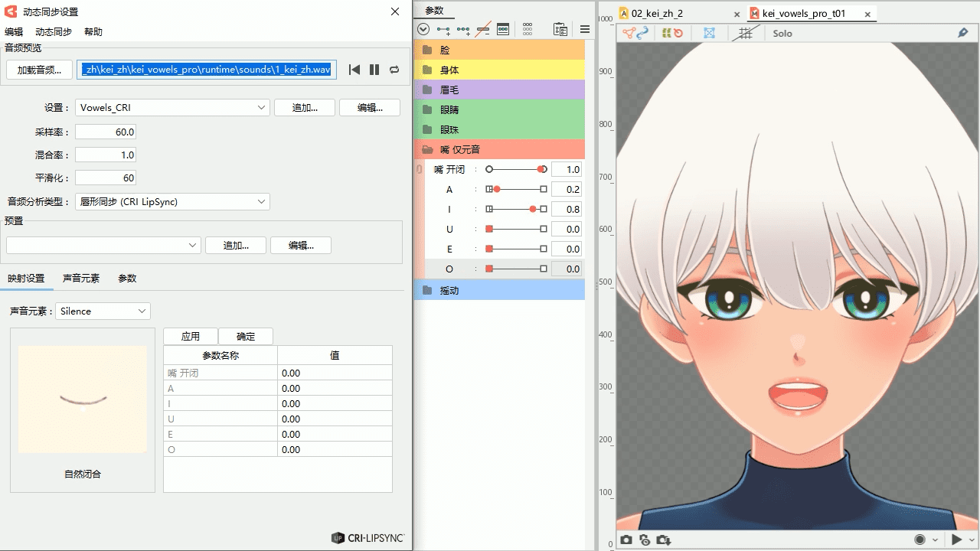
Task: Click the audio file path field
Action: (207, 70)
